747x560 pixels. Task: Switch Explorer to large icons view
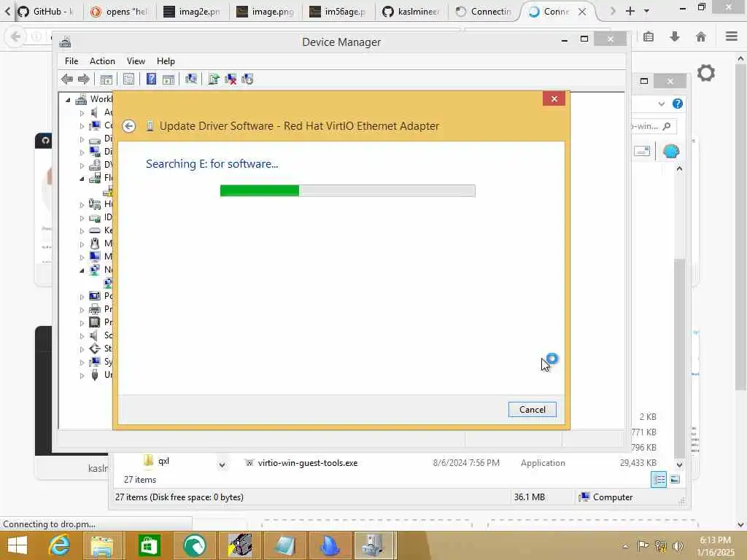pyautogui.click(x=675, y=480)
